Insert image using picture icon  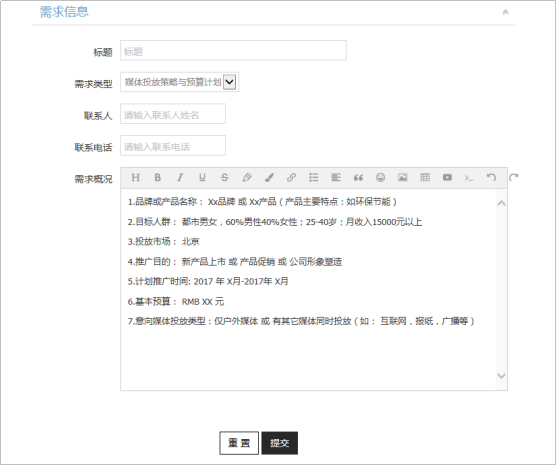403,177
